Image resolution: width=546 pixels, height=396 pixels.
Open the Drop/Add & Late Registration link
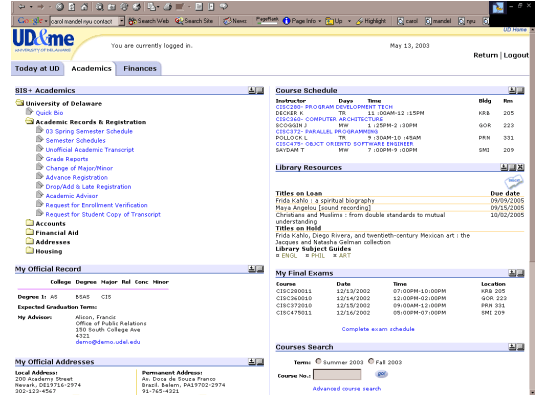[x=88, y=187]
